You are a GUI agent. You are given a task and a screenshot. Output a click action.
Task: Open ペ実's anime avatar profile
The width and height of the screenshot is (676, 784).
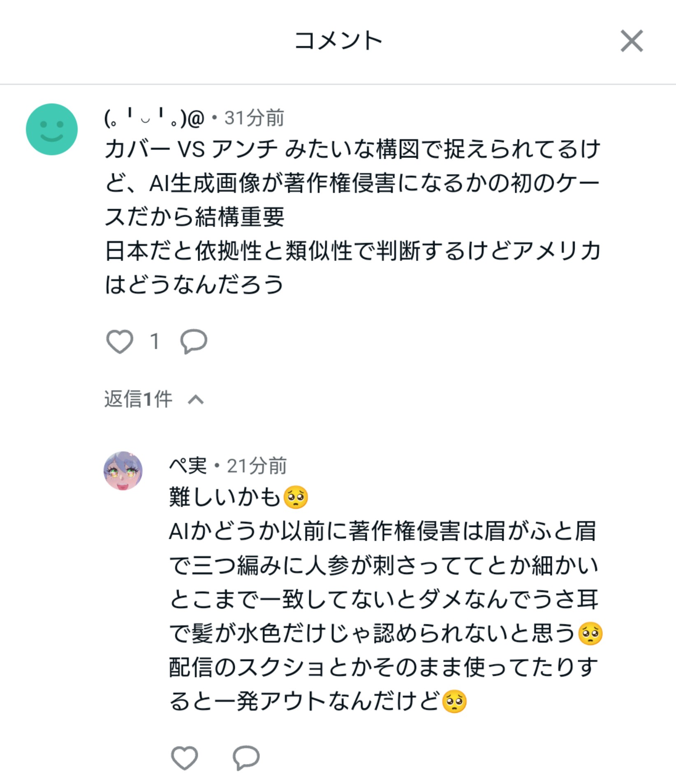(x=123, y=471)
